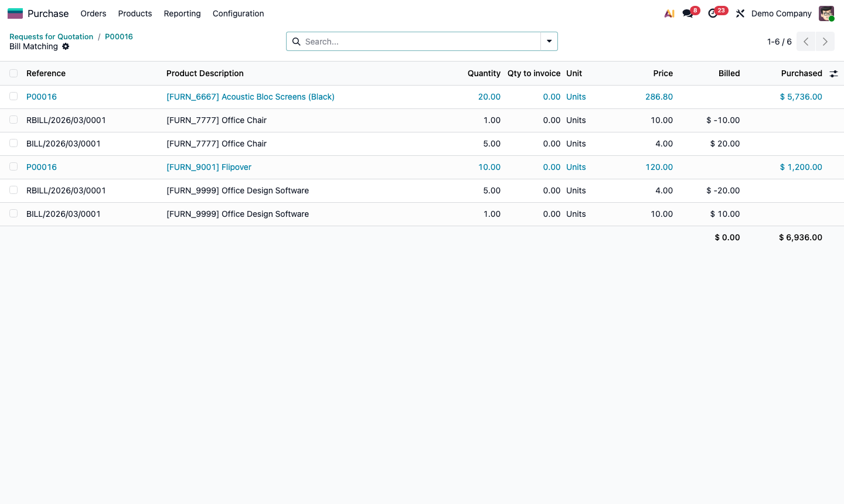Open purchase order P00016 from the breadcrumb

click(118, 36)
